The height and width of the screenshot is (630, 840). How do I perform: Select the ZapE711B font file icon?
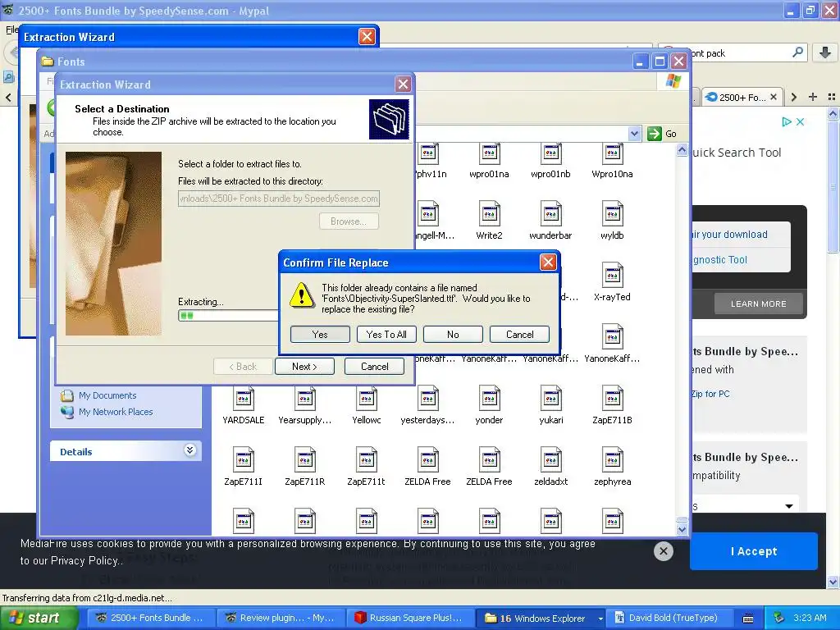click(x=612, y=398)
